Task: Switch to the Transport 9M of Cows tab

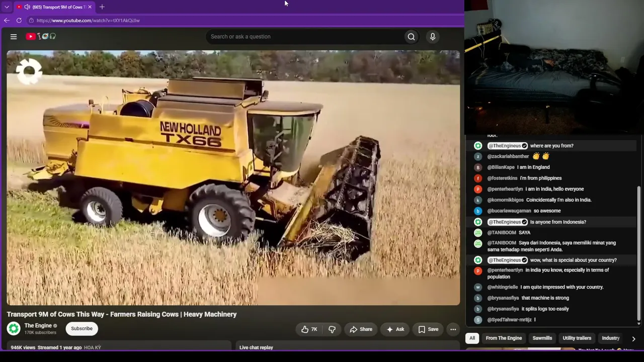Action: point(54,7)
